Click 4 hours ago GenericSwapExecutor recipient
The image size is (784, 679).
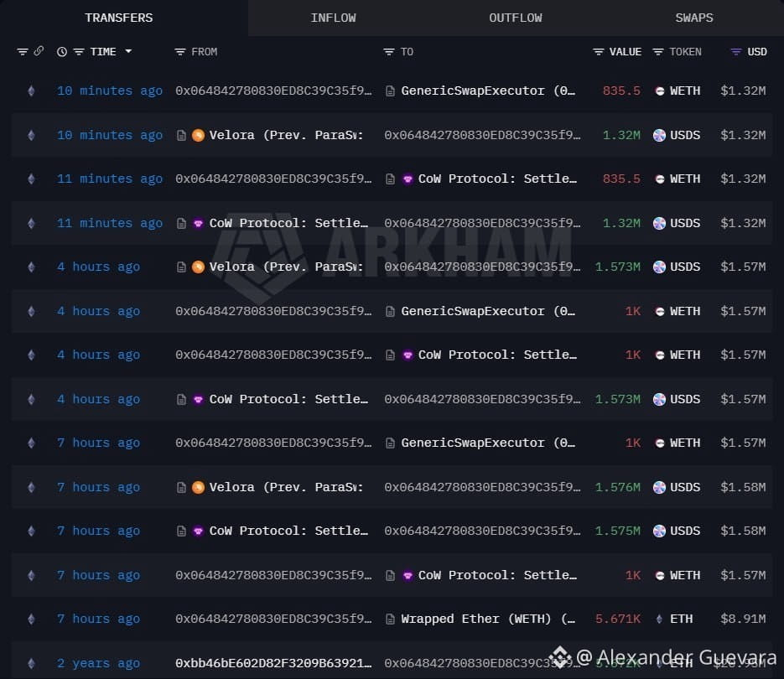click(x=488, y=312)
